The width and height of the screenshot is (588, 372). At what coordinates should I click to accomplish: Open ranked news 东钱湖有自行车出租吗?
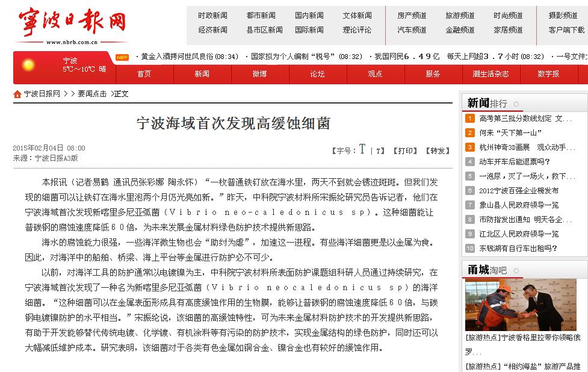[x=518, y=248]
